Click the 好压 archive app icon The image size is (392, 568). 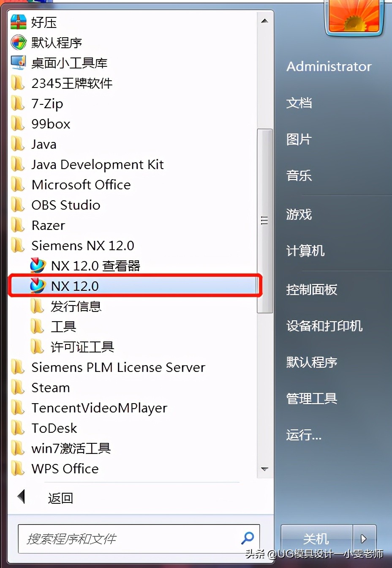(x=18, y=22)
